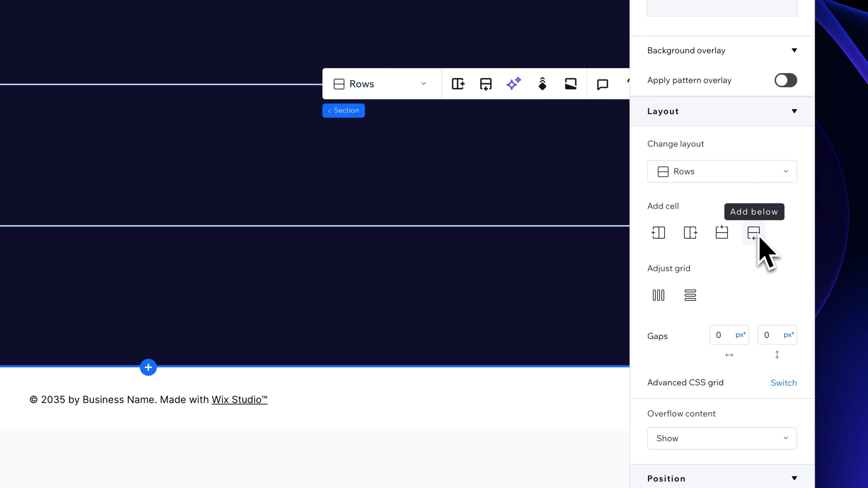Add cell to the left icon
Image resolution: width=868 pixels, height=488 pixels.
coord(658,232)
